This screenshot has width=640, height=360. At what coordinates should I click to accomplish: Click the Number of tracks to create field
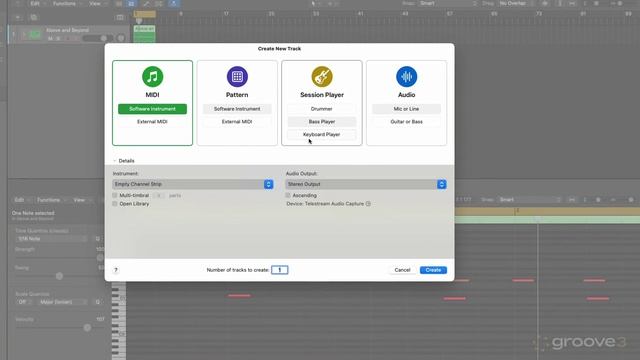pos(280,270)
